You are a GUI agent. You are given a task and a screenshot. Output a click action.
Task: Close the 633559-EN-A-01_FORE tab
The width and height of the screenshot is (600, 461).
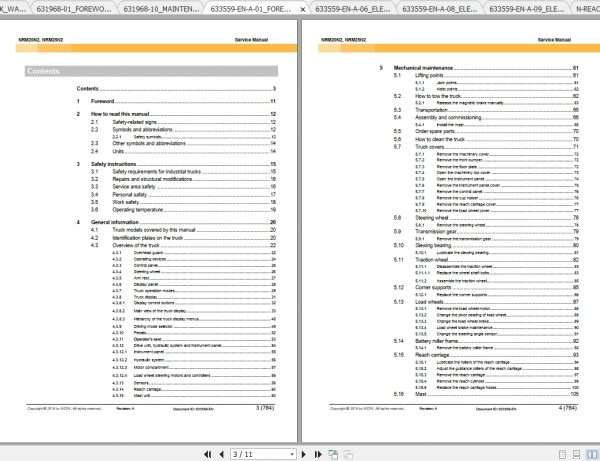(x=302, y=9)
